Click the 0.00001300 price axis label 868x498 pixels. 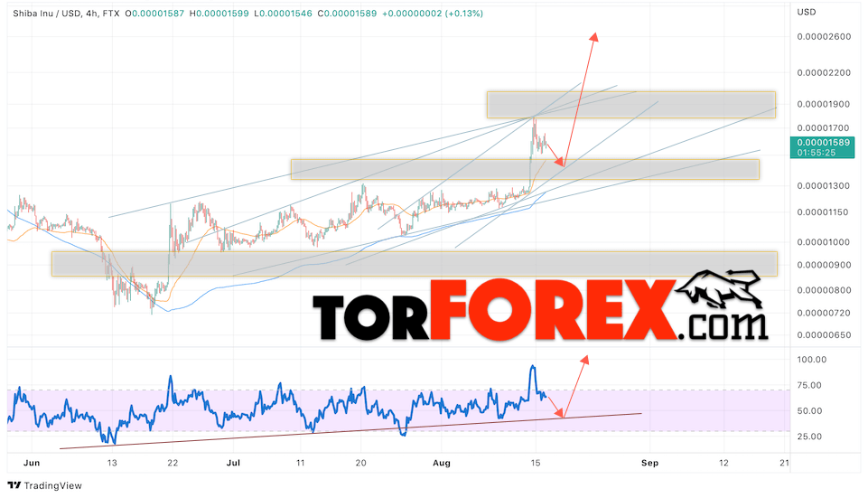pyautogui.click(x=824, y=185)
